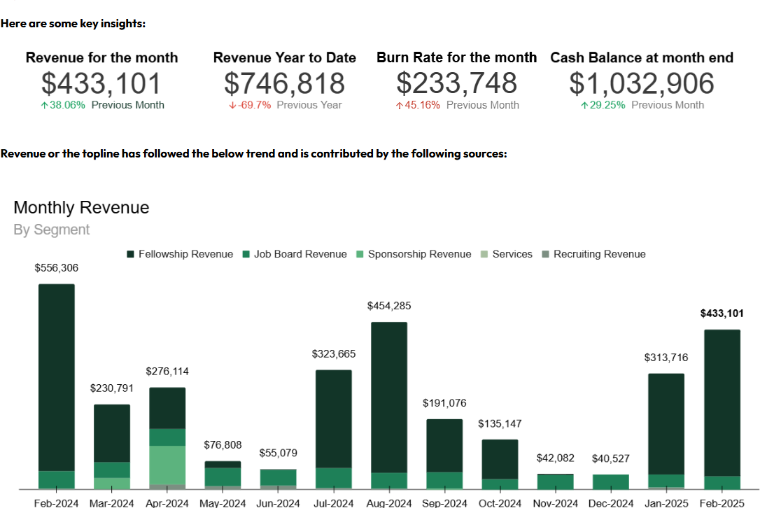The width and height of the screenshot is (774, 508).
Task: Click the May-2024 bar
Action: tap(223, 475)
